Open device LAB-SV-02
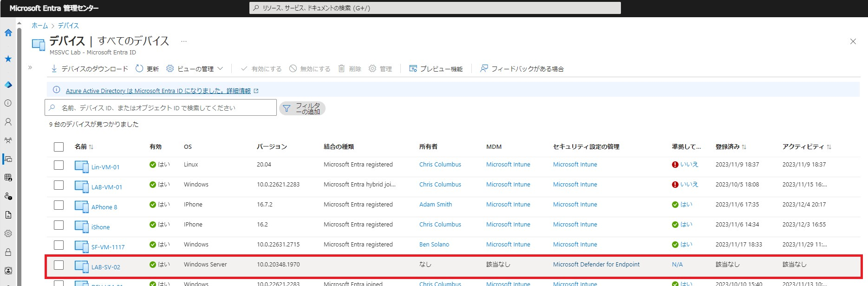This screenshot has width=868, height=286. [106, 267]
